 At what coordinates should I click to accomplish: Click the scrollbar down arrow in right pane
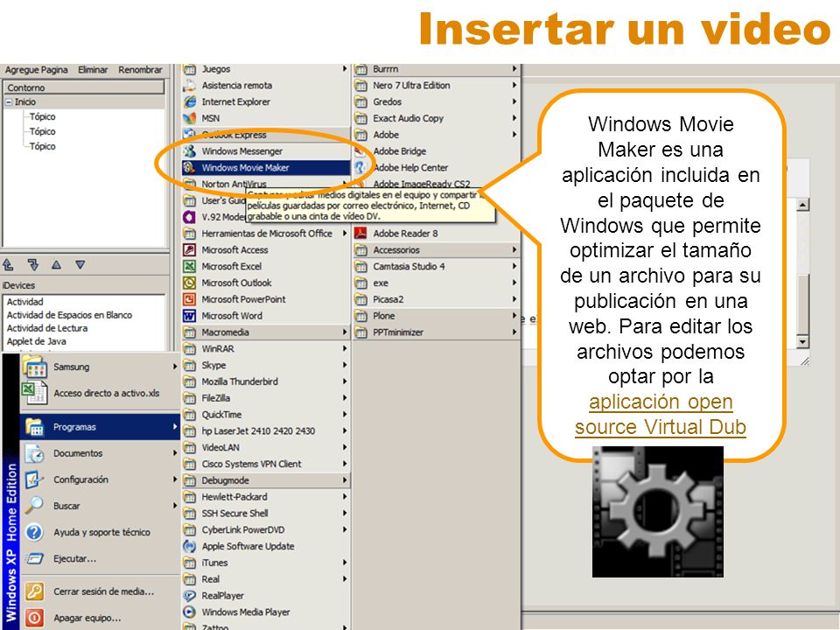coord(802,342)
